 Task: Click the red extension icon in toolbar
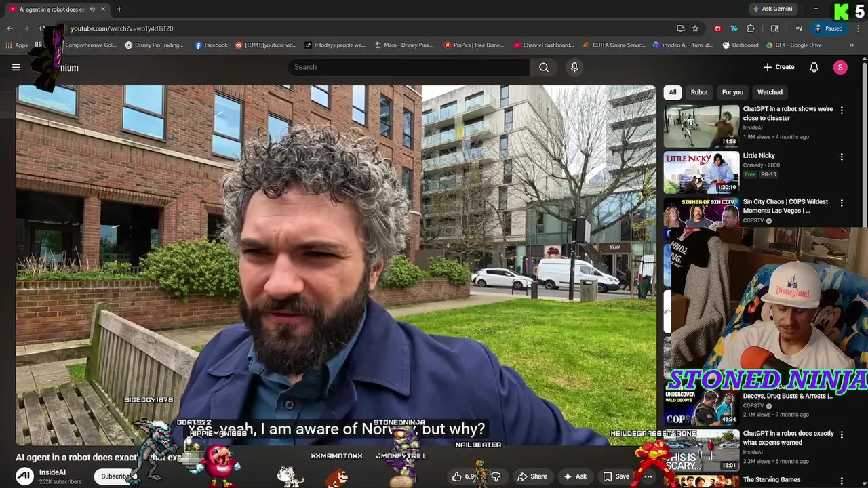pyautogui.click(x=717, y=28)
